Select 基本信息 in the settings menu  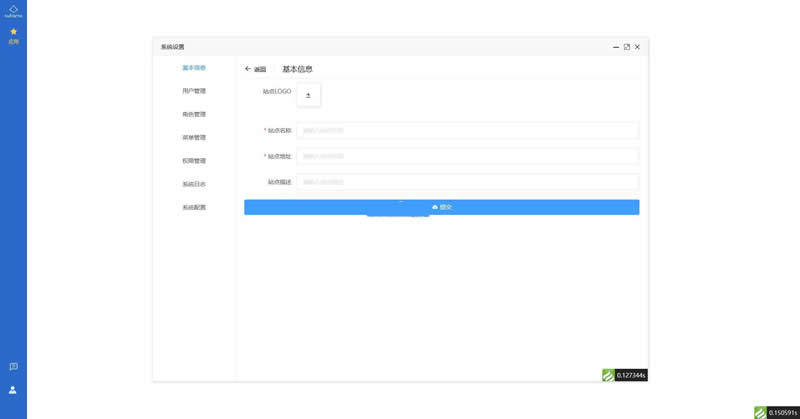(x=194, y=68)
